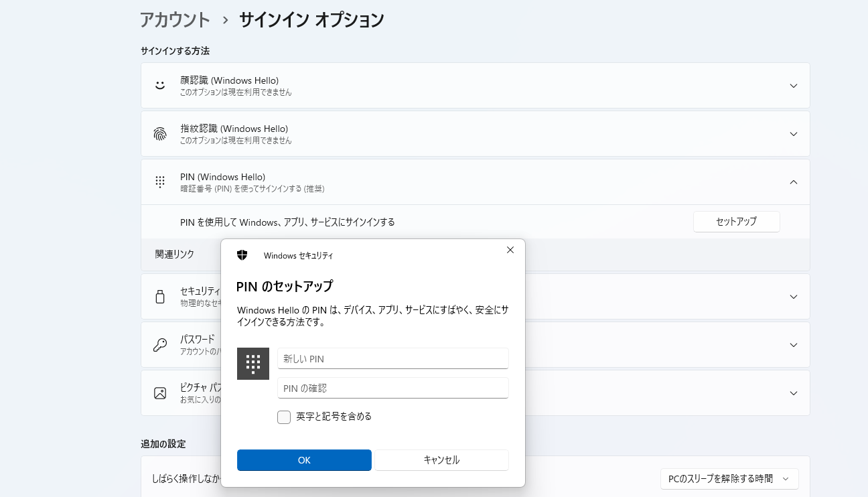
Task: Open PCのスリープを解除する時間 dropdown
Action: (x=729, y=479)
